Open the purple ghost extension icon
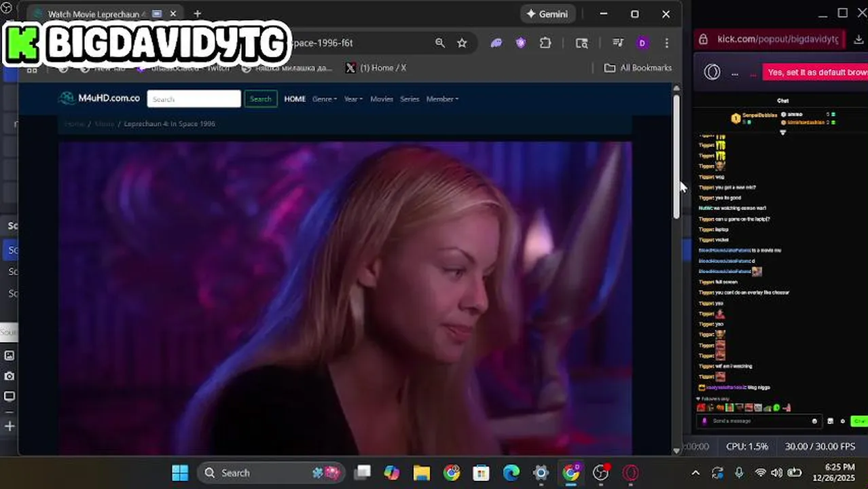 coord(496,43)
